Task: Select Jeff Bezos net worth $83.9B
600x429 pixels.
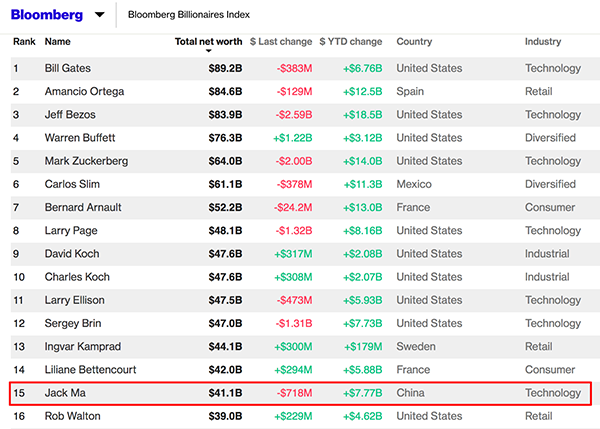Action: [x=225, y=114]
